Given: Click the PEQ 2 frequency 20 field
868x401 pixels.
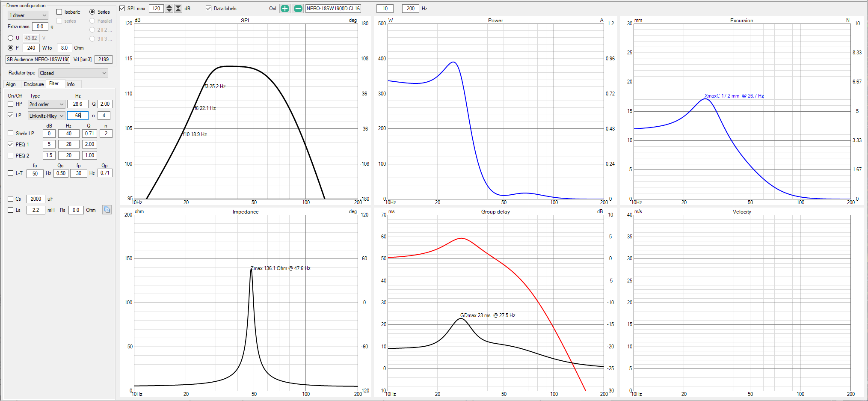Looking at the screenshot, I should [x=69, y=155].
